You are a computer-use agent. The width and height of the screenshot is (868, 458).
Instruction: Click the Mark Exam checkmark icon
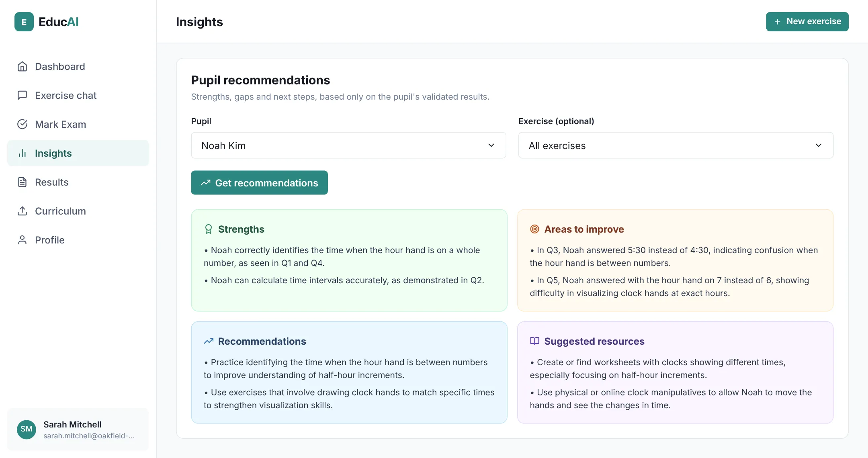[23, 124]
